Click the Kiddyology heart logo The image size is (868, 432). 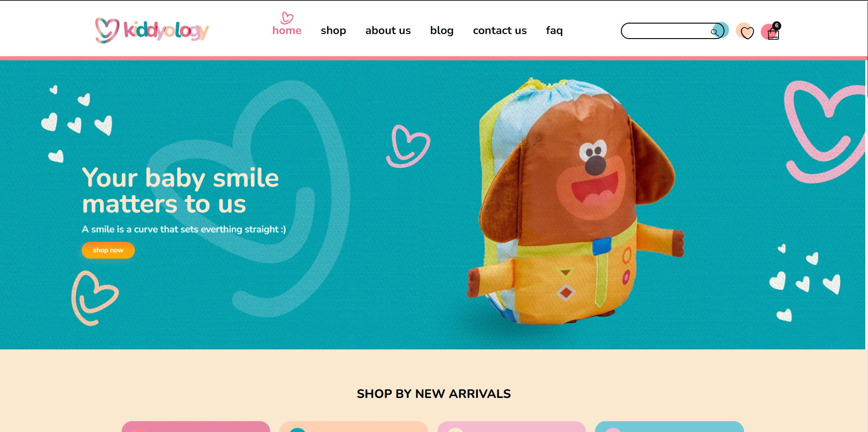tap(107, 30)
